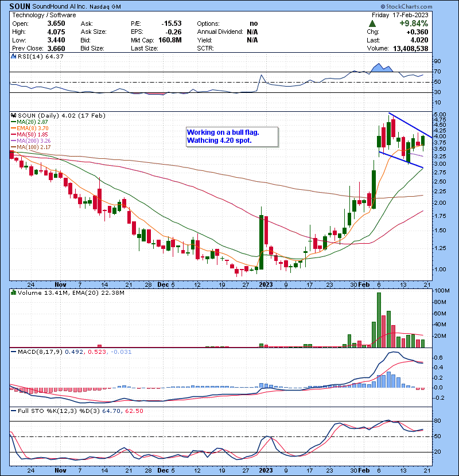Click the 5.00 level on price axis

pos(439,115)
